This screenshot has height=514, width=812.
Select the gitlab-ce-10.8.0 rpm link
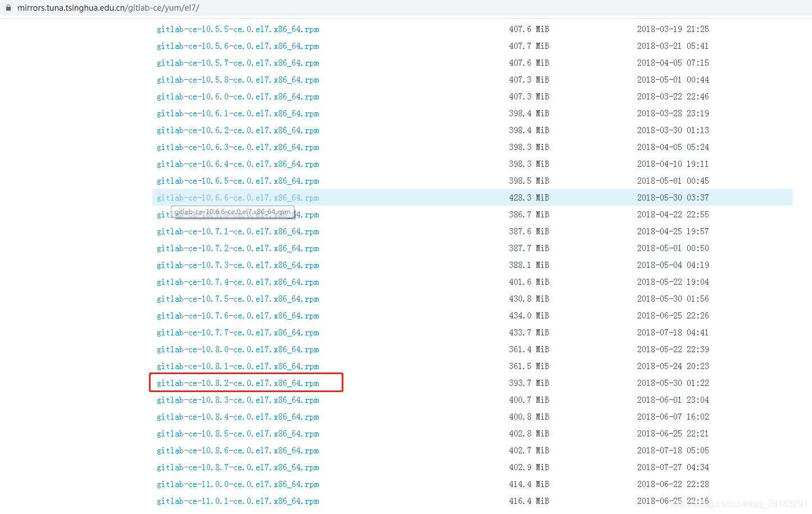pyautogui.click(x=238, y=349)
